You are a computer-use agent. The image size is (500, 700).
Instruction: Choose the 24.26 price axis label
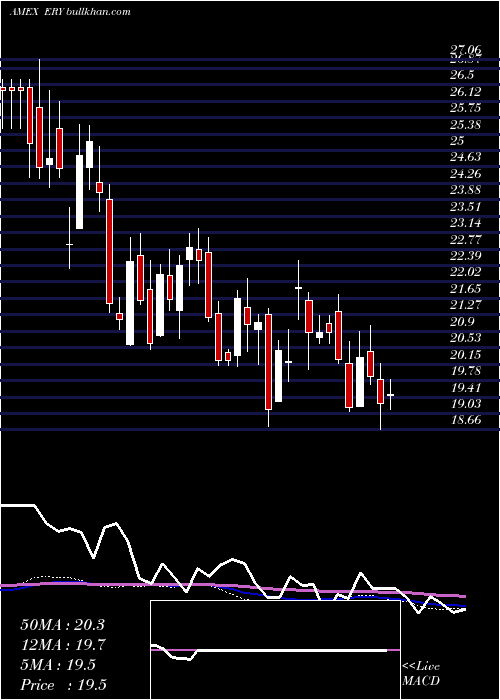[465, 173]
